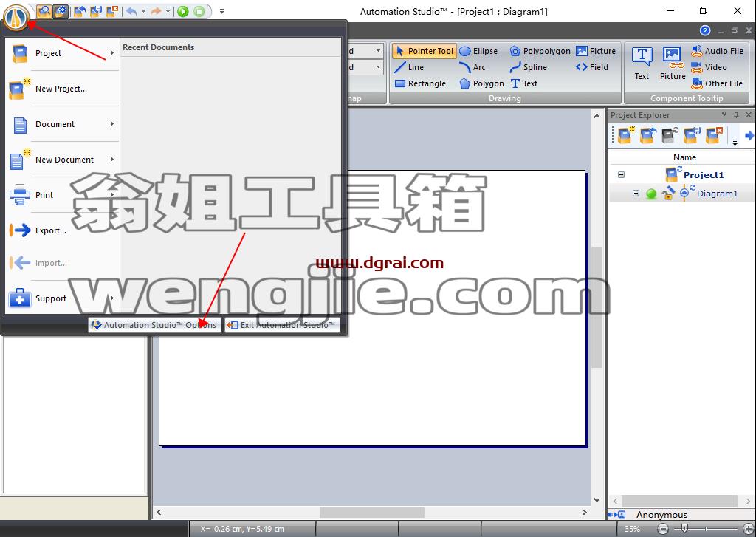
Task: Click Save Project icon in Project Explorer
Action: pyautogui.click(x=691, y=136)
